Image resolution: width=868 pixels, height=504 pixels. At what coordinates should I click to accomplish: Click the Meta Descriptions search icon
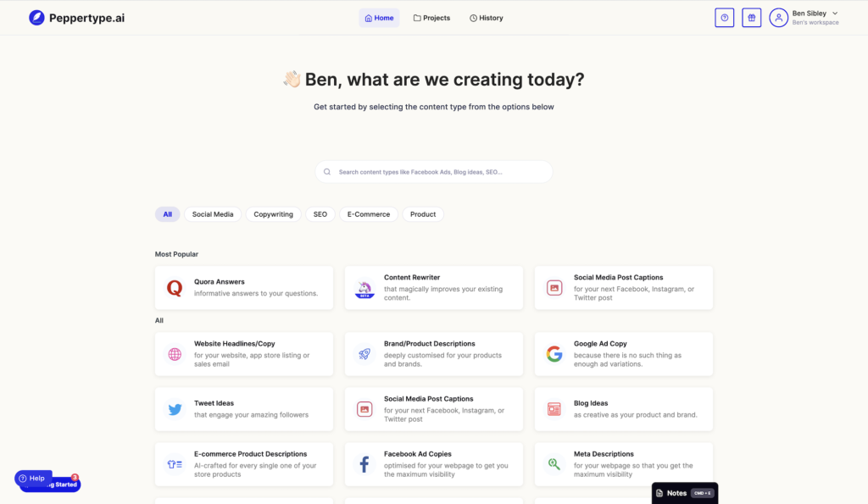coord(554,464)
